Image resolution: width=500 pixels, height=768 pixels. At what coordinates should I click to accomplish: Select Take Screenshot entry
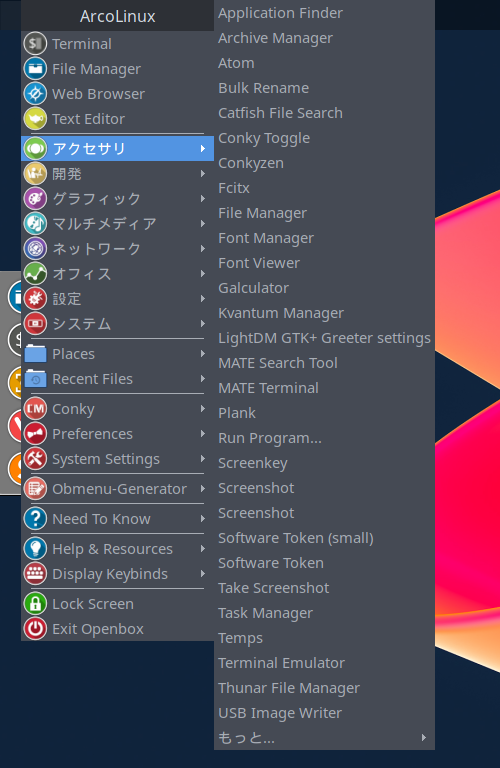[324, 587]
